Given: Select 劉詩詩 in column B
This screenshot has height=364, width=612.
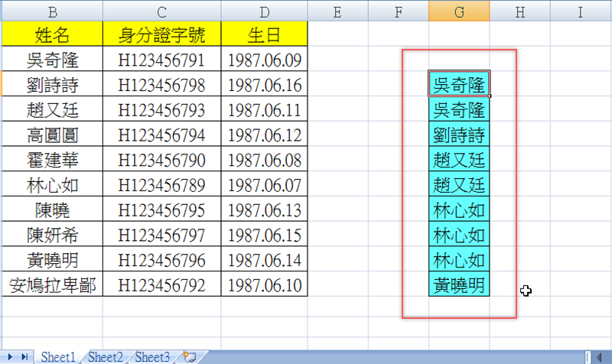Looking at the screenshot, I should pyautogui.click(x=52, y=84).
